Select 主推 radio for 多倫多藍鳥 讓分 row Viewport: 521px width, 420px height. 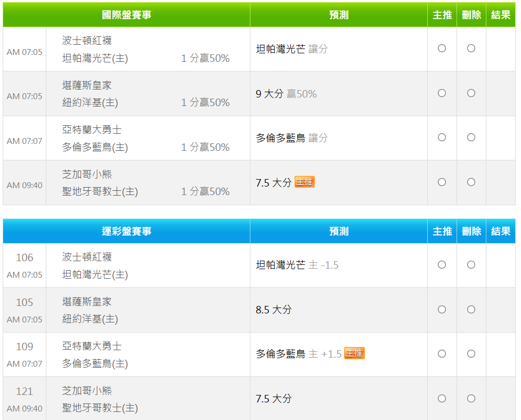click(442, 138)
